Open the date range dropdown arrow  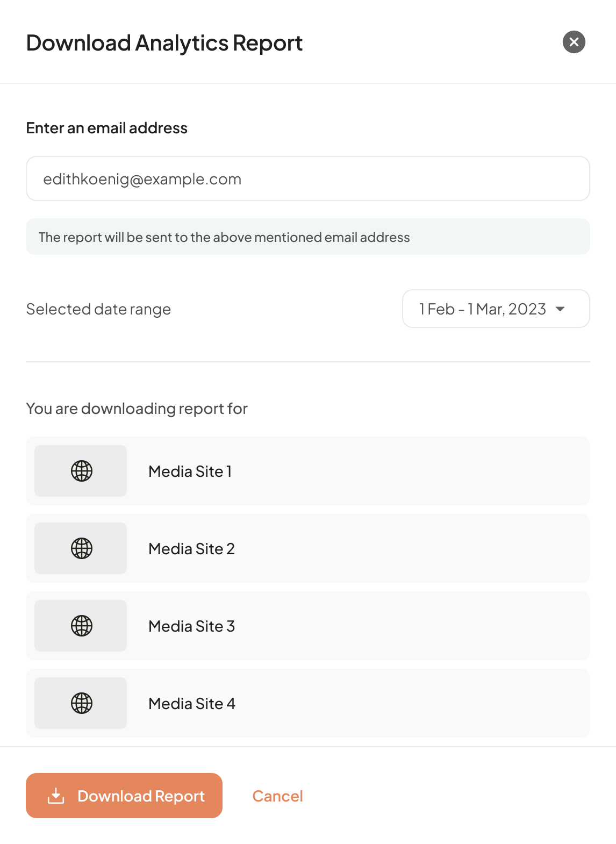pos(560,309)
